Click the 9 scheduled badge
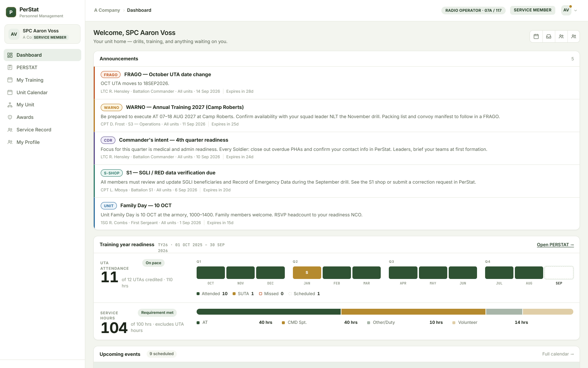Image resolution: width=588 pixels, height=368 pixels. 161,354
